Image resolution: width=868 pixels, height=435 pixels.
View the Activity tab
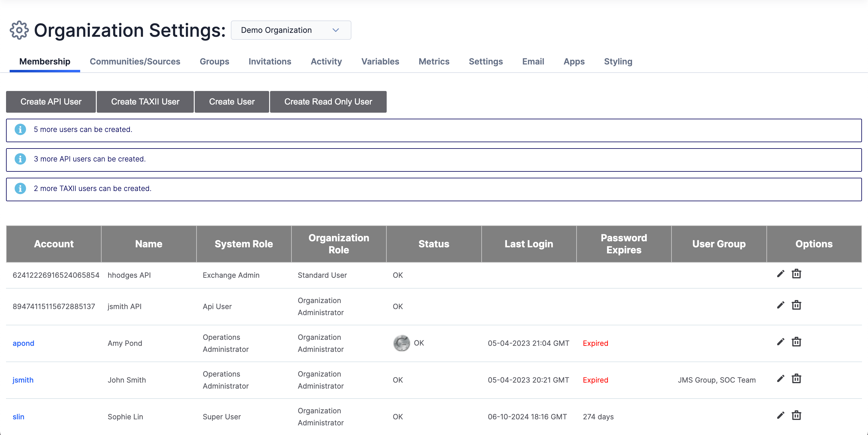pyautogui.click(x=326, y=62)
